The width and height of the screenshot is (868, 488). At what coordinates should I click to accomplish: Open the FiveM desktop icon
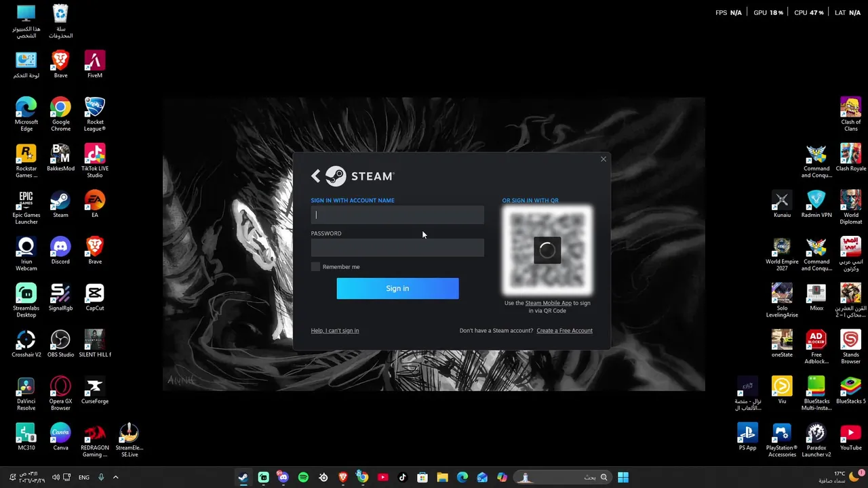point(95,64)
